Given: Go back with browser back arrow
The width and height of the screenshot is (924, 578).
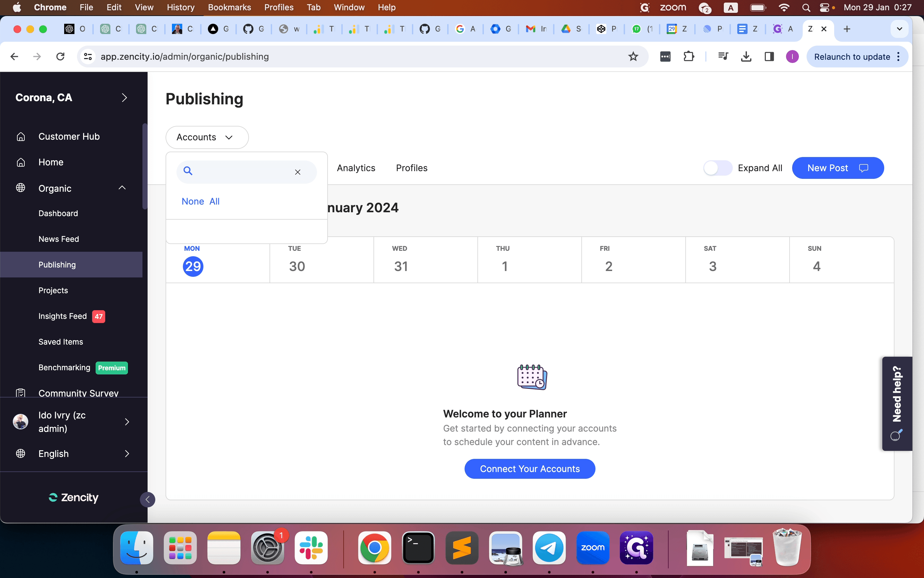Looking at the screenshot, I should pyautogui.click(x=14, y=57).
